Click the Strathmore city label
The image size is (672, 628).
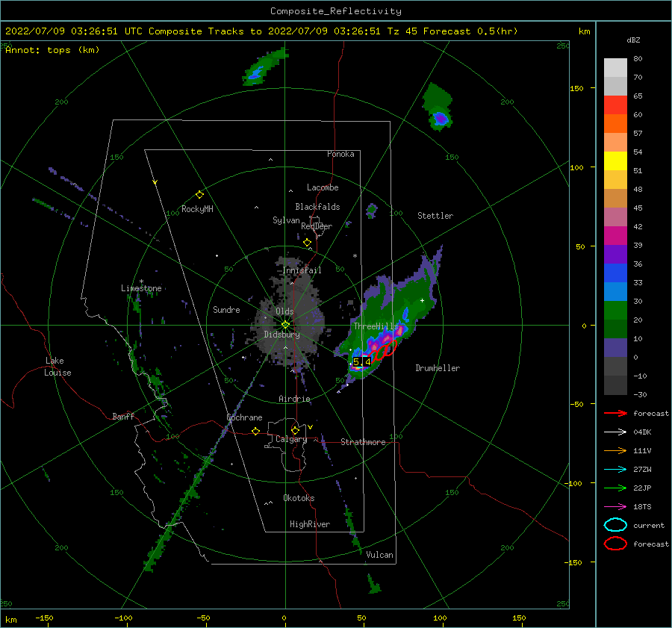coord(363,442)
